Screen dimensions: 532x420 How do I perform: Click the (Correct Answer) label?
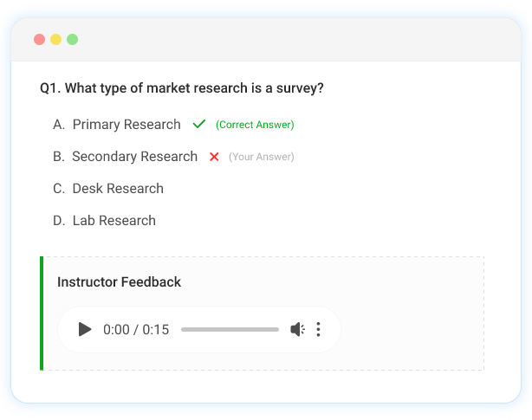coord(255,125)
